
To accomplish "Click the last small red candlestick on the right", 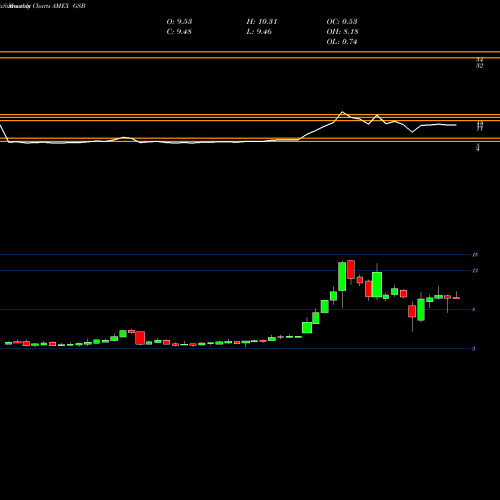I will tap(456, 298).
